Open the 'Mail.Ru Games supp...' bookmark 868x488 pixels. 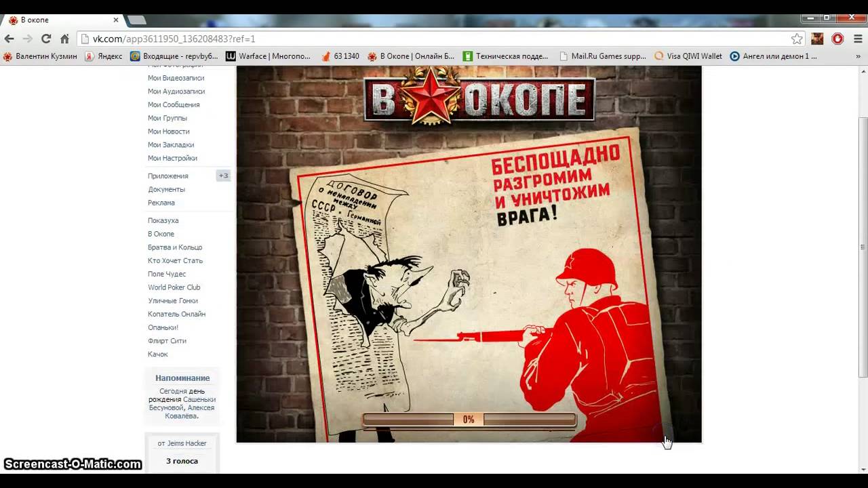tap(602, 56)
